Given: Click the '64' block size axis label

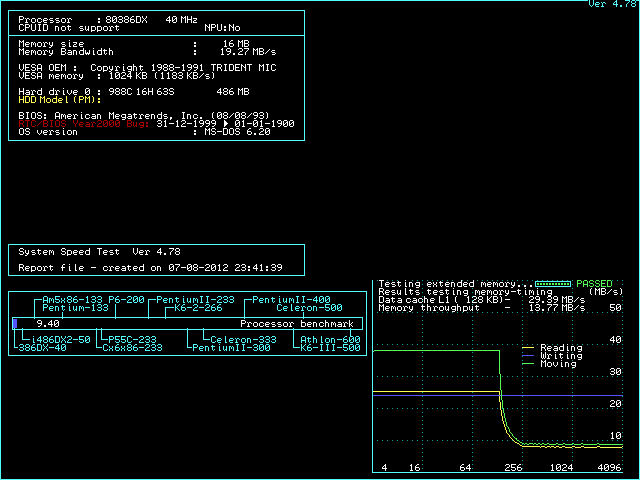Looking at the screenshot, I should pos(465,468).
